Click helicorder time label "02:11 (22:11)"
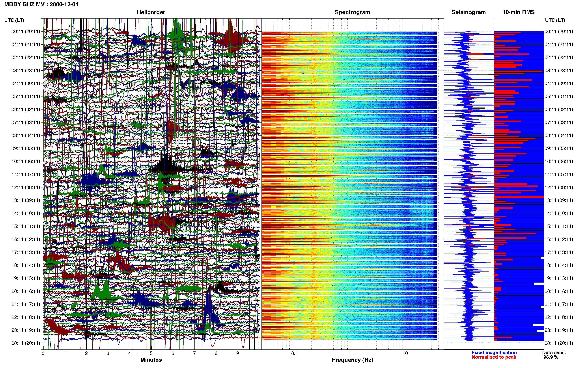 (x=26, y=57)
